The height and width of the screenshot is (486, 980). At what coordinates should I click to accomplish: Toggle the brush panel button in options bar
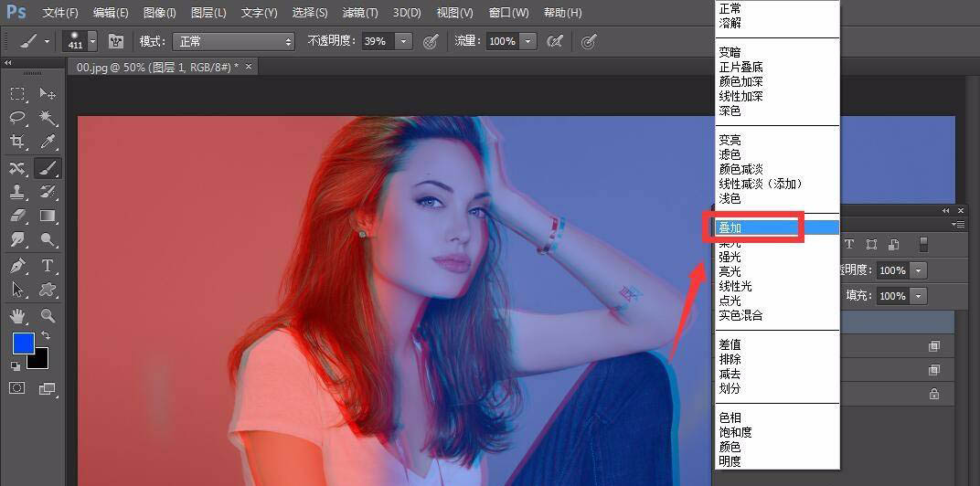coord(116,41)
